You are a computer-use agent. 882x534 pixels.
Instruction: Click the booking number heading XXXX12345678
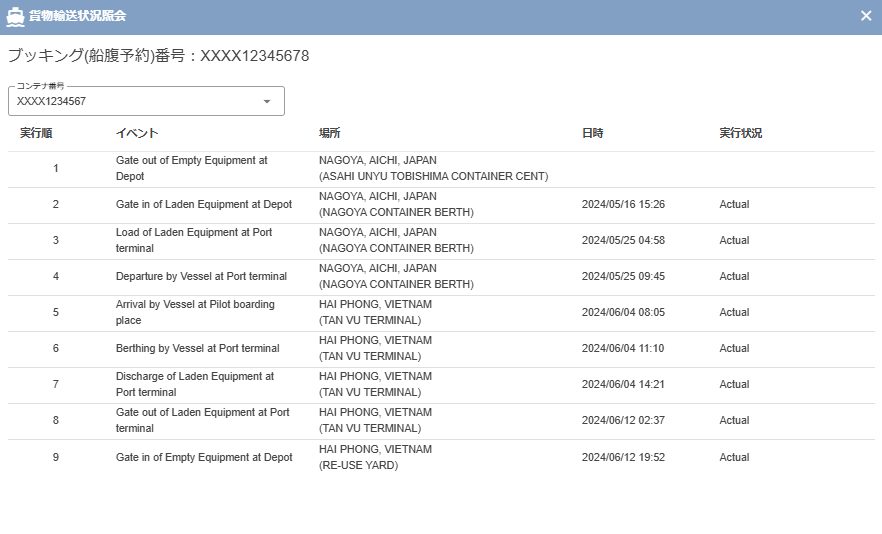[x=158, y=56]
